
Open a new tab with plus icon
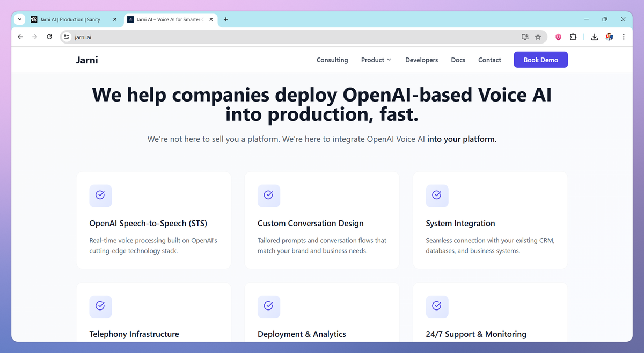(x=226, y=19)
